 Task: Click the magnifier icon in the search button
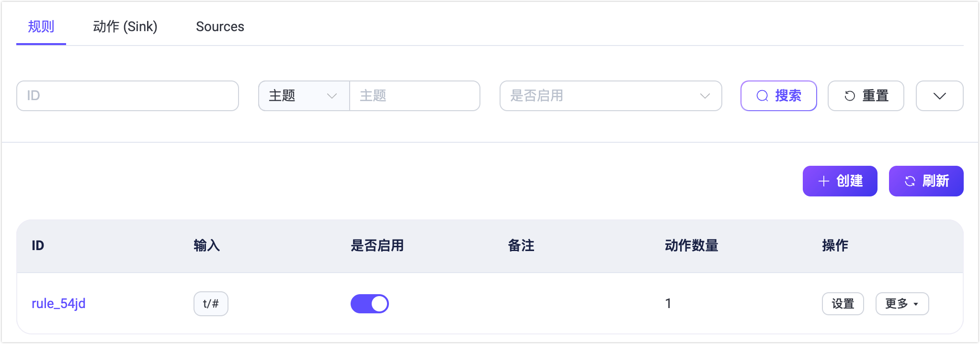coord(762,96)
